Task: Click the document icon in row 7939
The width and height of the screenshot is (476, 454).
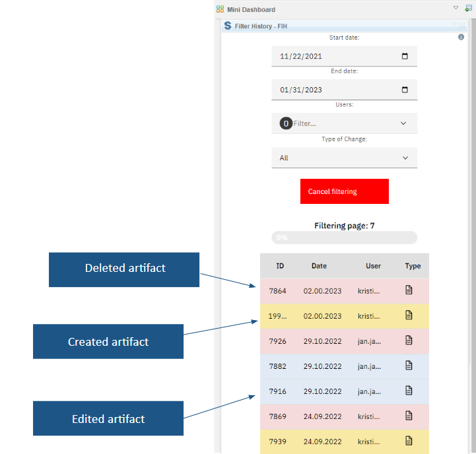Action: (x=409, y=441)
